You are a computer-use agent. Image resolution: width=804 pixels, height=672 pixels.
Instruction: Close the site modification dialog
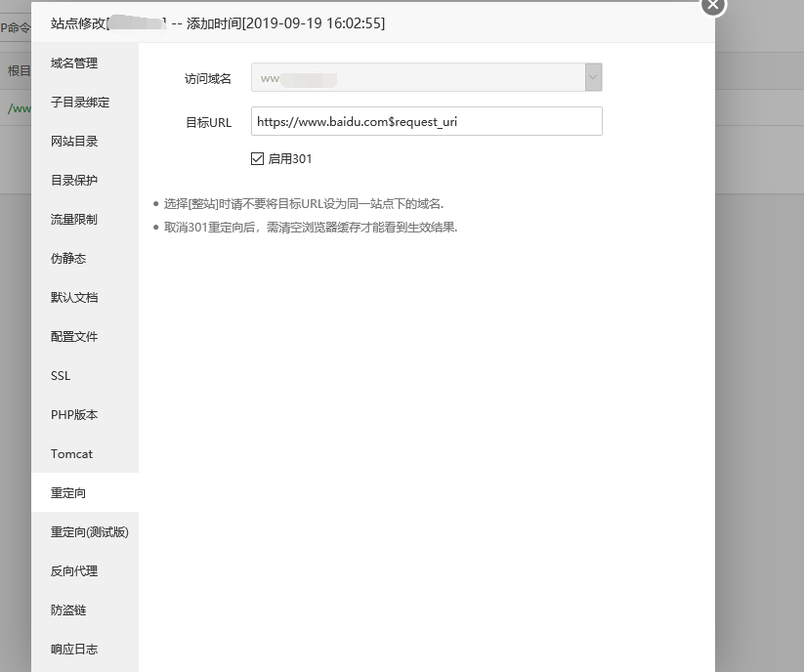tap(713, 5)
